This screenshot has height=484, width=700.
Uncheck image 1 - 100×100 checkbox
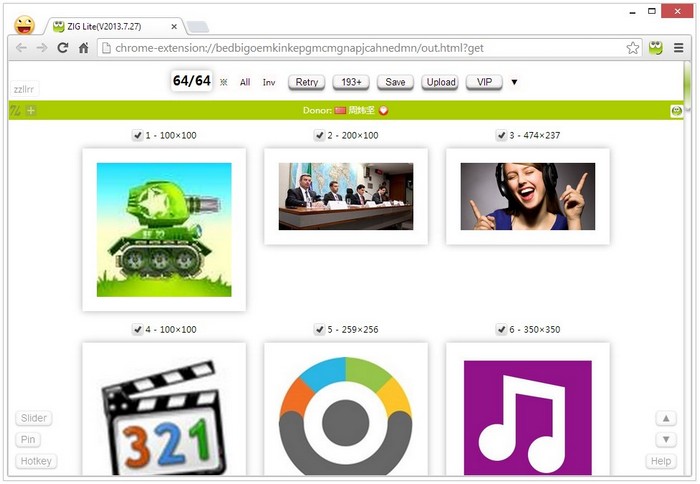click(138, 135)
